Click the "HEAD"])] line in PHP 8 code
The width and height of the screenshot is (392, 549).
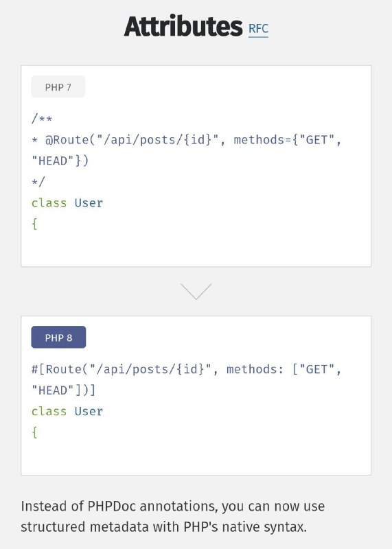point(63,390)
